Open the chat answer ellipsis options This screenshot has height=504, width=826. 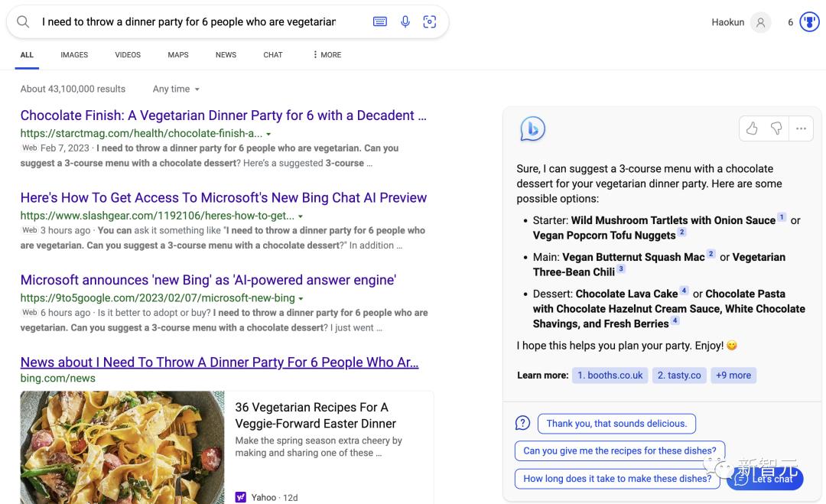(x=801, y=128)
